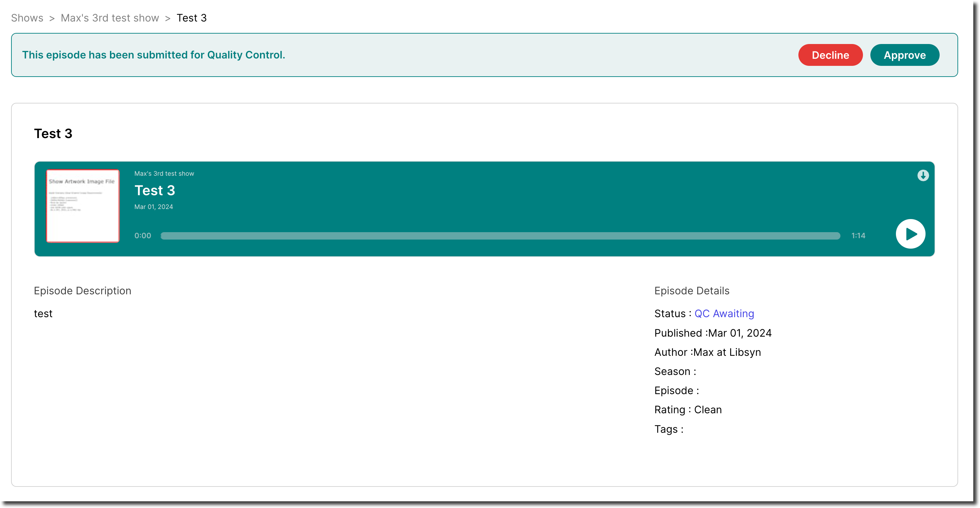
Task: Click the 'Tags :' detail line
Action: click(x=669, y=429)
